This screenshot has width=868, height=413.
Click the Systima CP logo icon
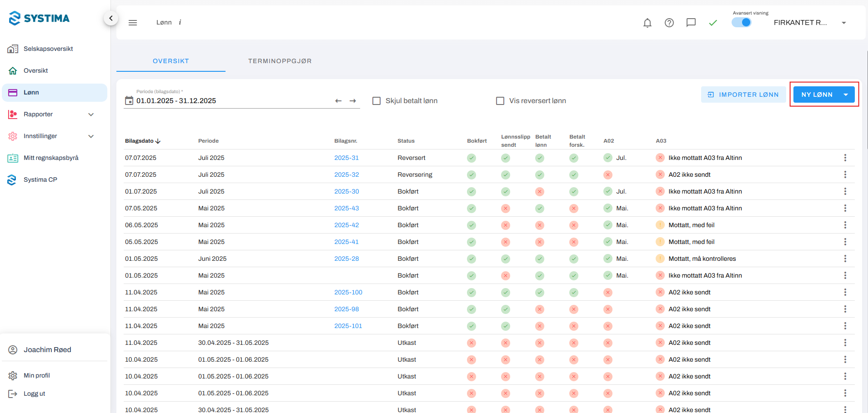click(x=12, y=179)
